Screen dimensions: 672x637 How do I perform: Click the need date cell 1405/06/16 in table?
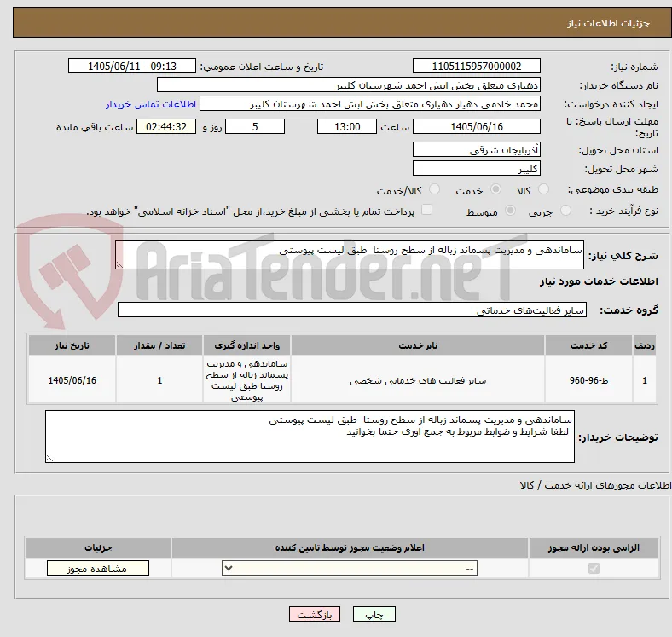coord(72,380)
